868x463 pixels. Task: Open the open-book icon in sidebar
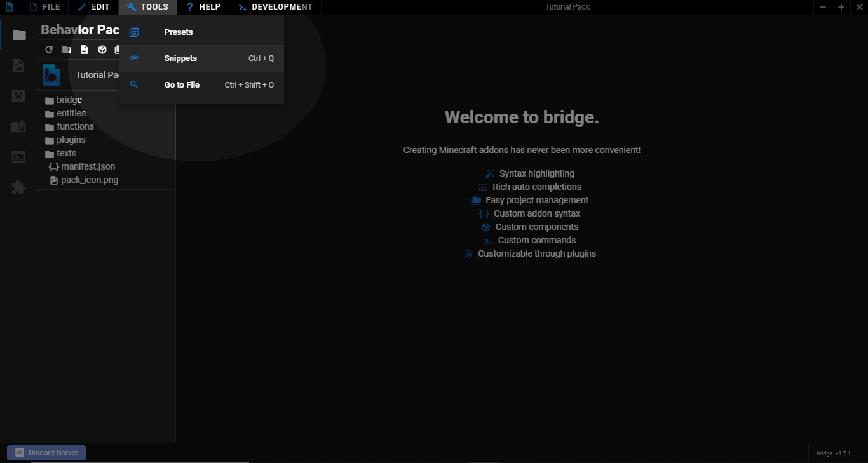coord(18,127)
